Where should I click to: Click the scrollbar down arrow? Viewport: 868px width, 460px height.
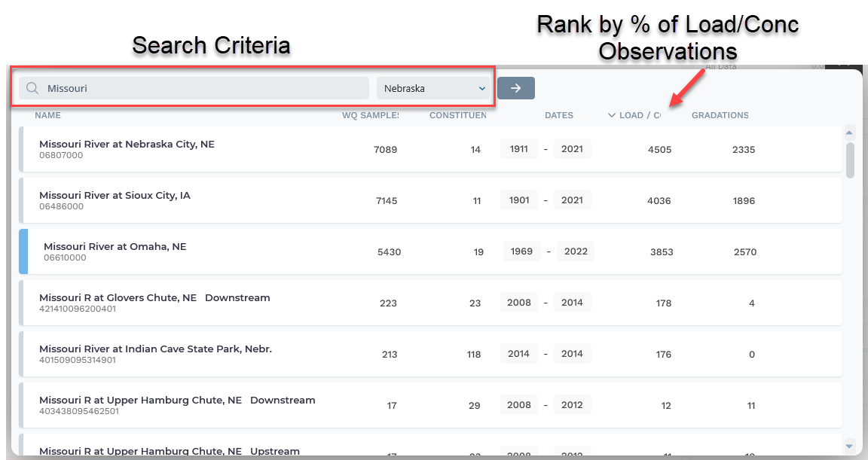[850, 445]
